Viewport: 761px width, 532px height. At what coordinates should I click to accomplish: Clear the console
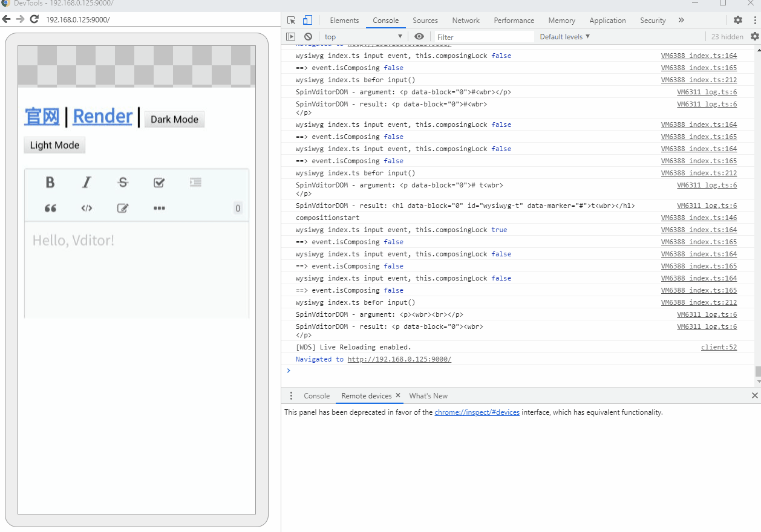[308, 37]
